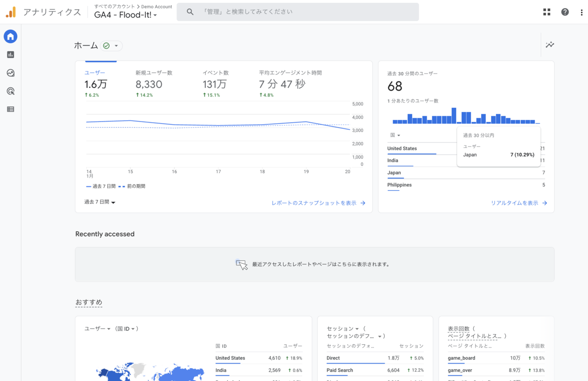588x381 pixels.
Task: Expand the 国 dimension dropdown in realtime card
Action: point(395,135)
